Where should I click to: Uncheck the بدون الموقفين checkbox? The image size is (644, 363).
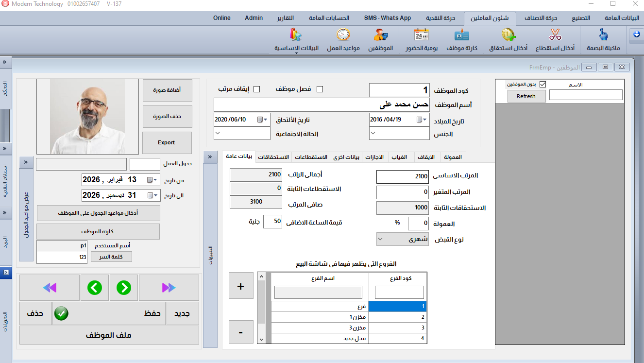coord(543,85)
